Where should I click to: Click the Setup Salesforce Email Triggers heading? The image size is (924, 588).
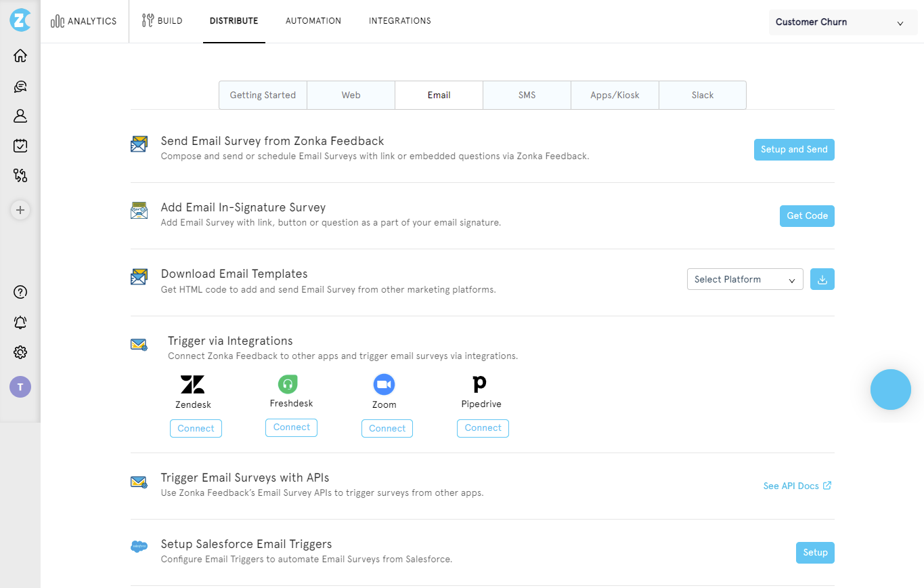coord(246,544)
